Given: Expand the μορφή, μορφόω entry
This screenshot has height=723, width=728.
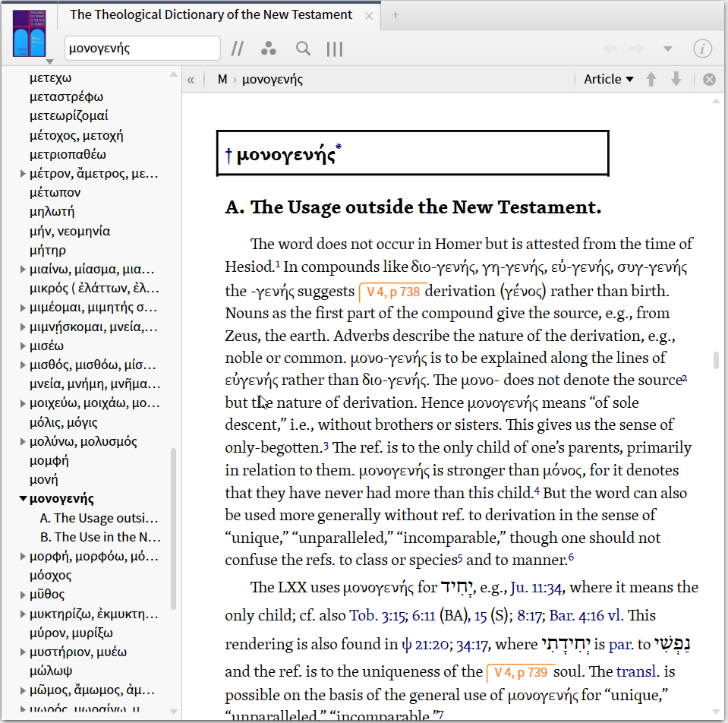Looking at the screenshot, I should (x=22, y=556).
